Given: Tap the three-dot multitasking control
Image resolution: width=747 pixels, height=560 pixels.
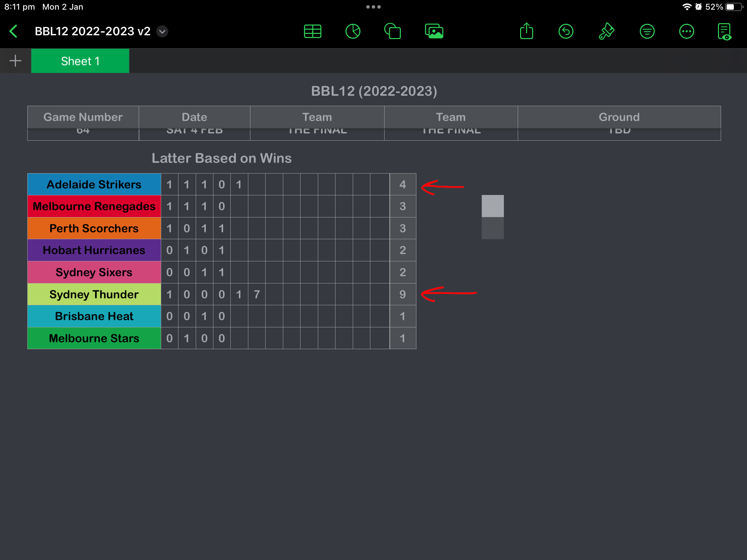Looking at the screenshot, I should coord(373,7).
